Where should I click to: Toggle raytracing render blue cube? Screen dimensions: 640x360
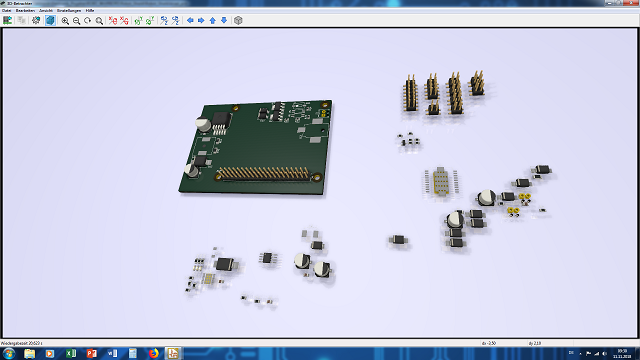pos(50,20)
